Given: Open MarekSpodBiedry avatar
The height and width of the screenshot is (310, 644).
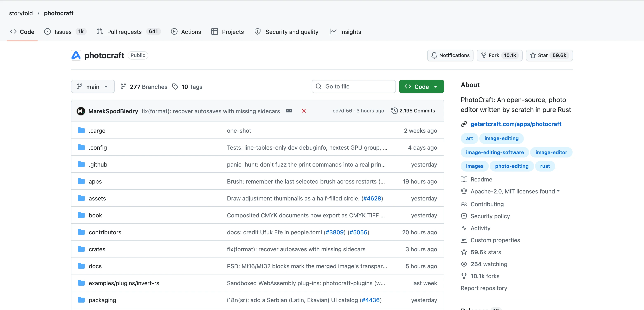Looking at the screenshot, I should point(81,111).
